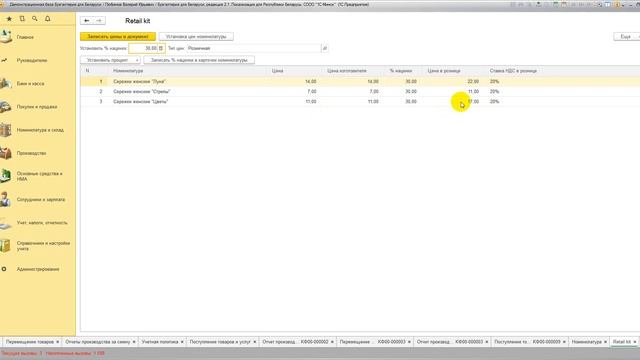Open the Учет, налоги, отчетность icon

6,223
